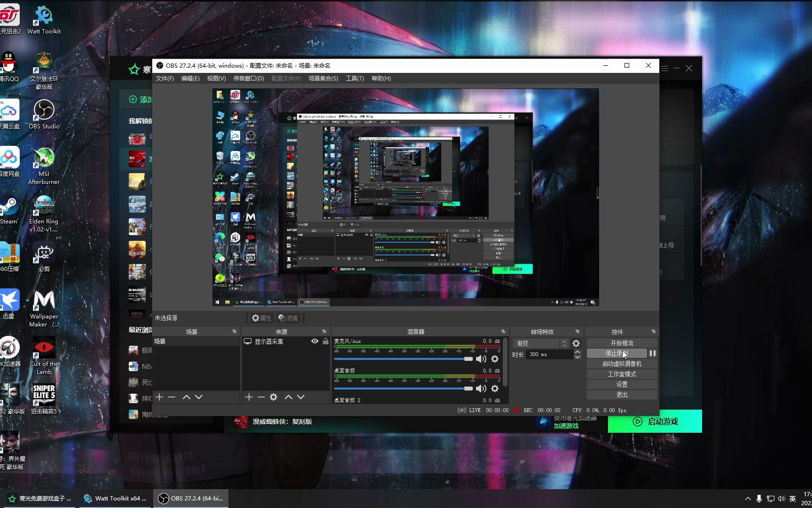Pop out the 来源 dock panel
Viewport: 812px width, 508px height.
point(324,332)
